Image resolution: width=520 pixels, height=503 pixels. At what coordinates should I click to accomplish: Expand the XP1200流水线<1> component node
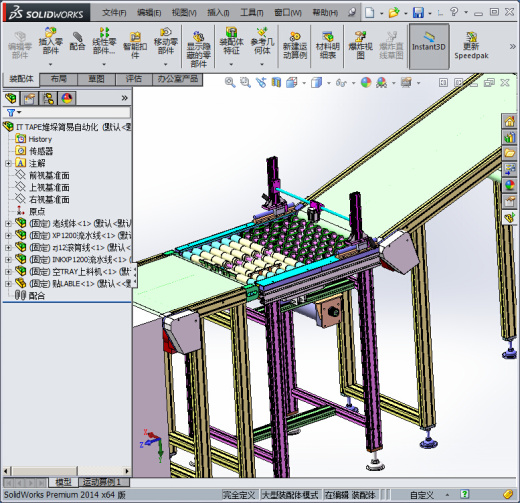[x=8, y=236]
